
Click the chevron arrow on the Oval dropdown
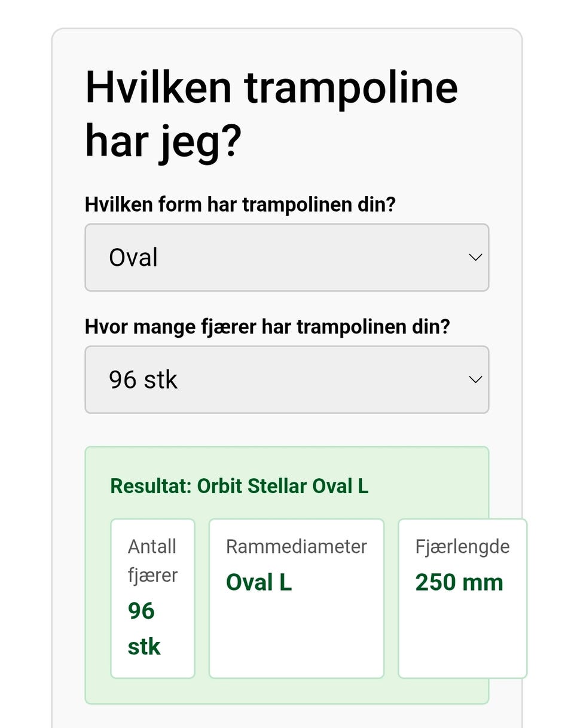point(475,258)
